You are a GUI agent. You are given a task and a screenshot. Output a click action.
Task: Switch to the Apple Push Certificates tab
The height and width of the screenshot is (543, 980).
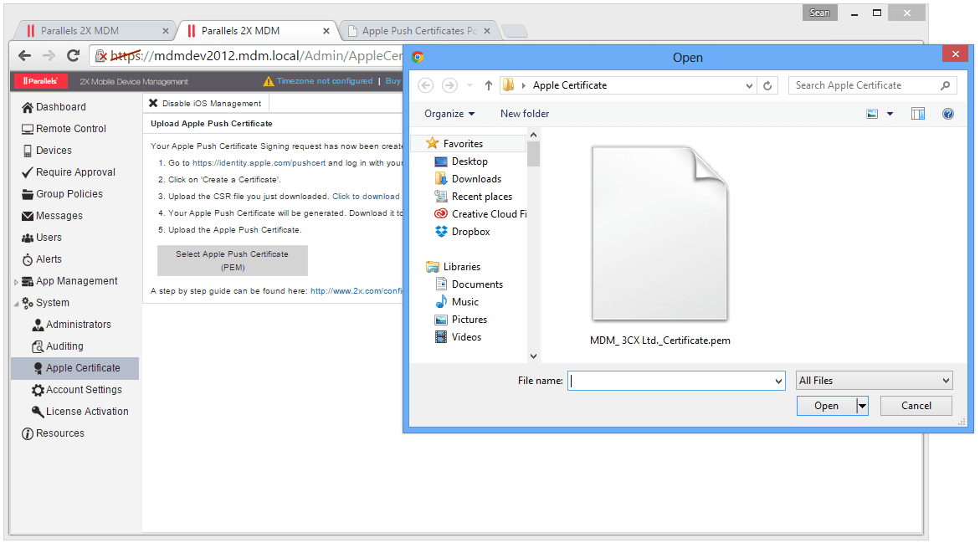click(418, 31)
